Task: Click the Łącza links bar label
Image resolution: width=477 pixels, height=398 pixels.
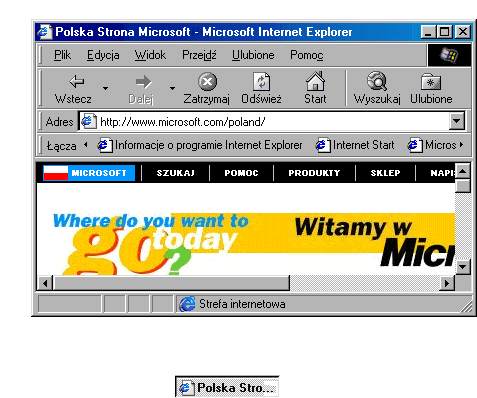Action: [x=62, y=146]
